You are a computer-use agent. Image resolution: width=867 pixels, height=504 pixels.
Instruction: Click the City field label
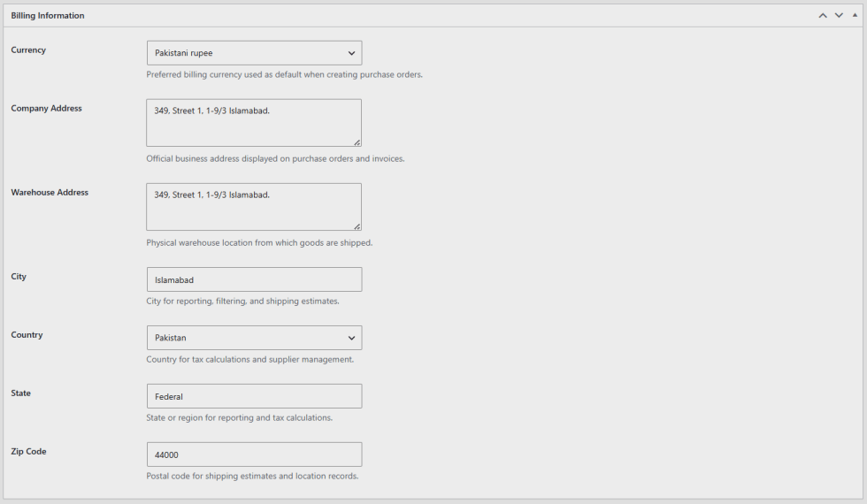pyautogui.click(x=19, y=276)
